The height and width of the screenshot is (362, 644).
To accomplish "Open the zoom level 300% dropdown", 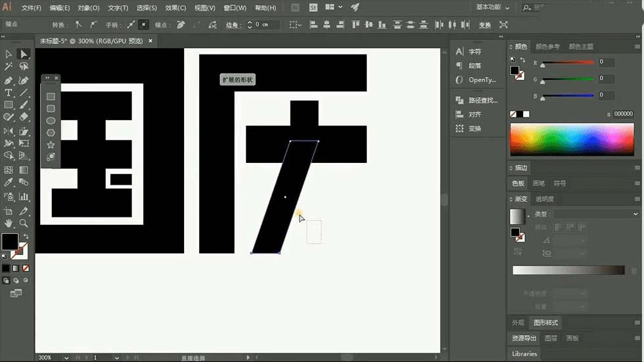I will pyautogui.click(x=66, y=357).
